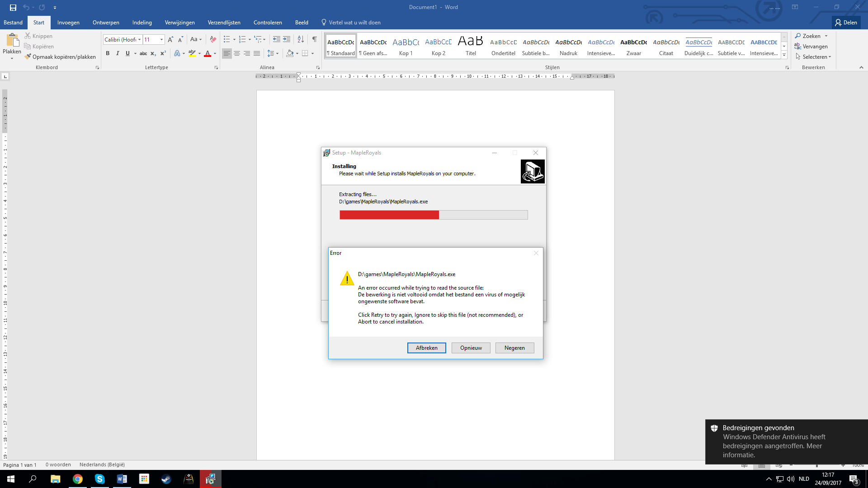Decrease font size with the smaller A icon
This screenshot has height=488, width=868.
click(180, 40)
